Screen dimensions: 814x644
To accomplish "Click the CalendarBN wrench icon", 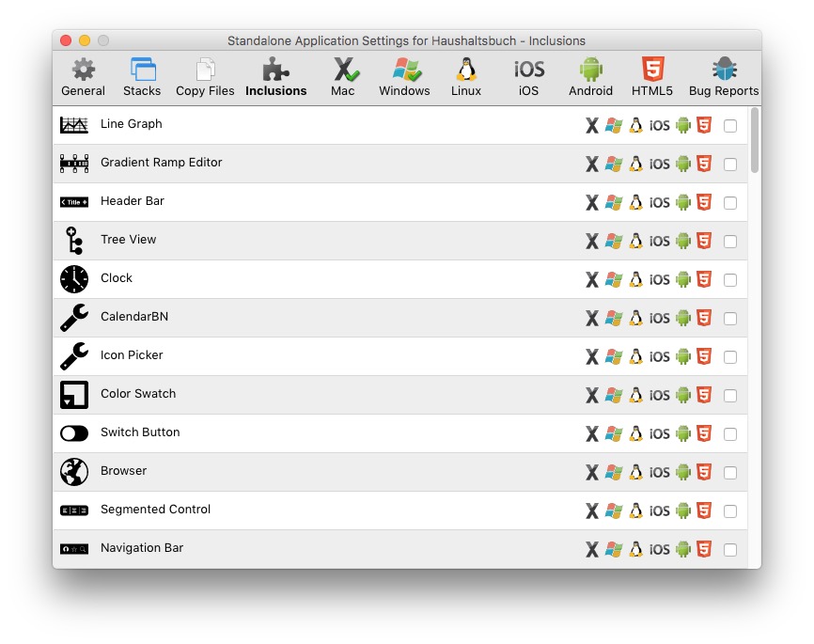I will pyautogui.click(x=73, y=318).
